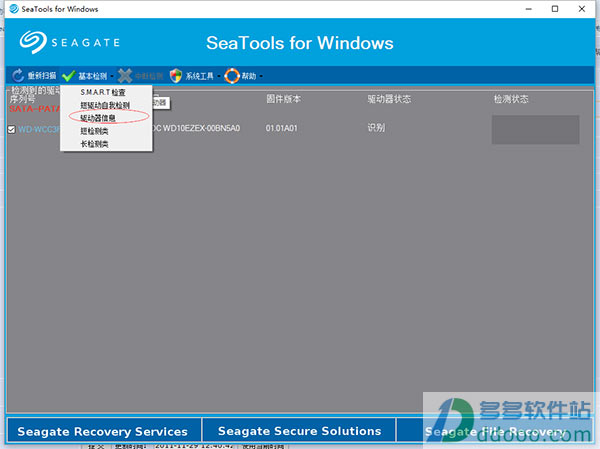The height and width of the screenshot is (449, 600).
Task: Click the 重新扫描 toolbar label
Action: (42, 76)
